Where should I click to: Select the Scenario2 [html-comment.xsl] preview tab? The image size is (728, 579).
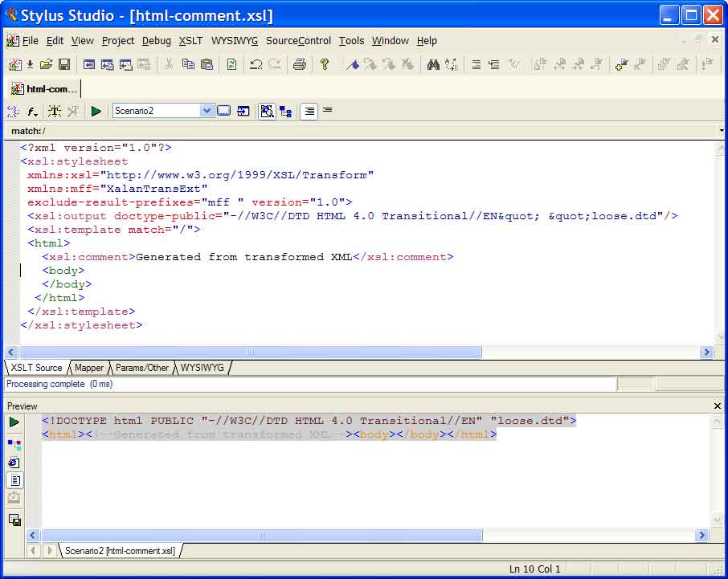tap(120, 551)
